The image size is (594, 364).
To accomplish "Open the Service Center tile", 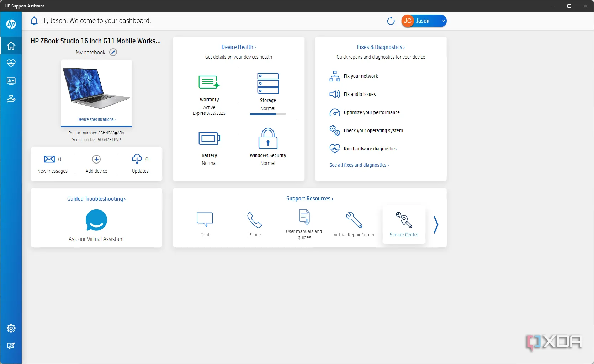I will coord(404,224).
